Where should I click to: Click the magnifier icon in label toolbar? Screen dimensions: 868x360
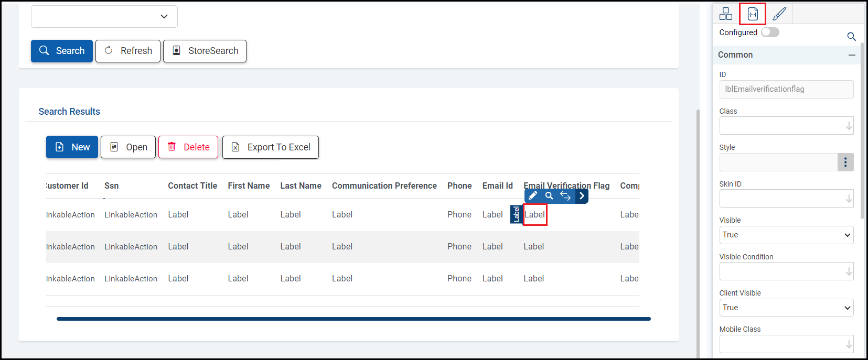click(549, 196)
